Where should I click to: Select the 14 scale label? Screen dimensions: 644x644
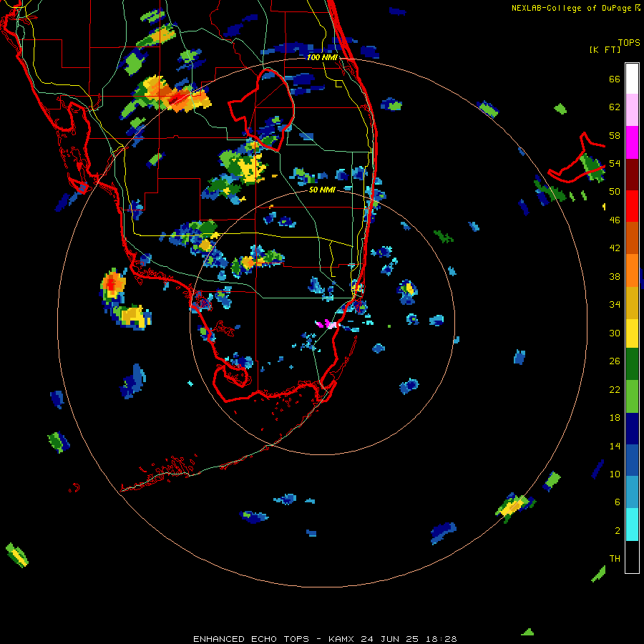click(615, 446)
